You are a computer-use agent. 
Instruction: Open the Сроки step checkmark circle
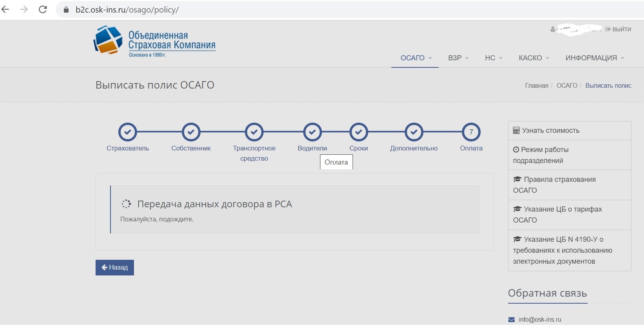pos(359,132)
